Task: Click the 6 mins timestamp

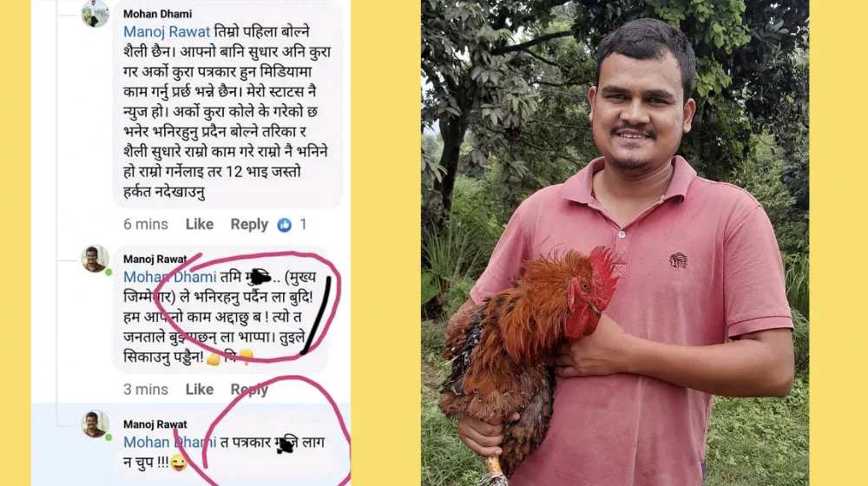Action: (146, 224)
